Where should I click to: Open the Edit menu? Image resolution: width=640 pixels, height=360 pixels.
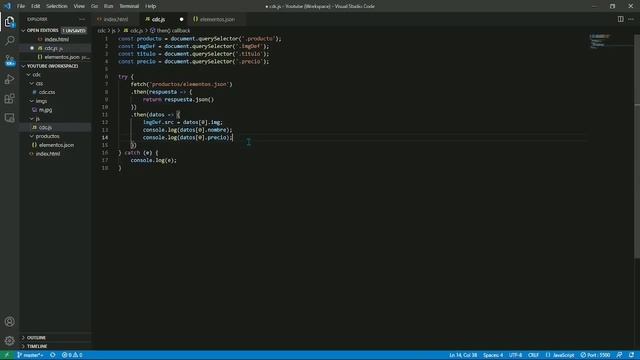click(x=36, y=6)
